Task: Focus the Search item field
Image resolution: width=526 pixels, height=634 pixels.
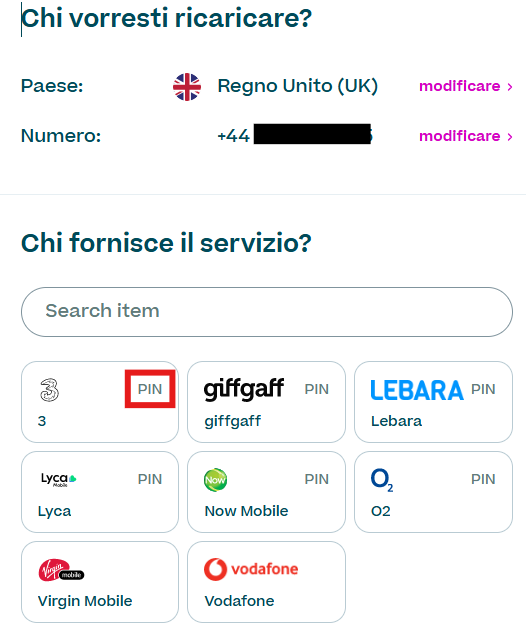Action: pyautogui.click(x=267, y=312)
